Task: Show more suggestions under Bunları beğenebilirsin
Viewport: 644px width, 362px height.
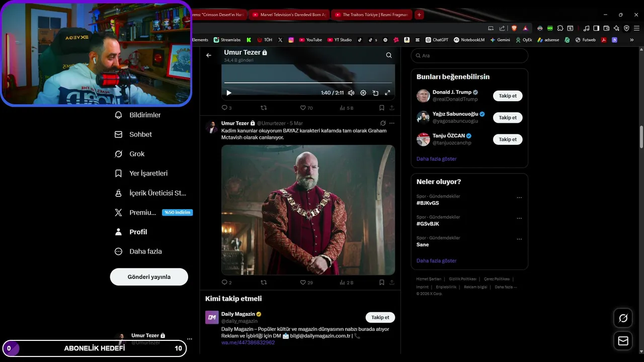Action: [x=436, y=159]
